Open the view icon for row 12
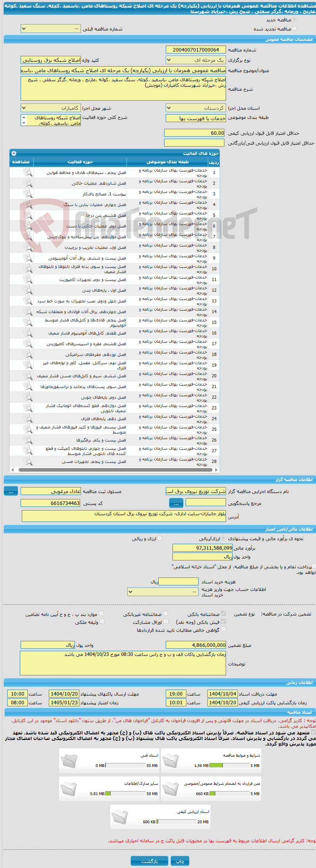 click(28, 290)
